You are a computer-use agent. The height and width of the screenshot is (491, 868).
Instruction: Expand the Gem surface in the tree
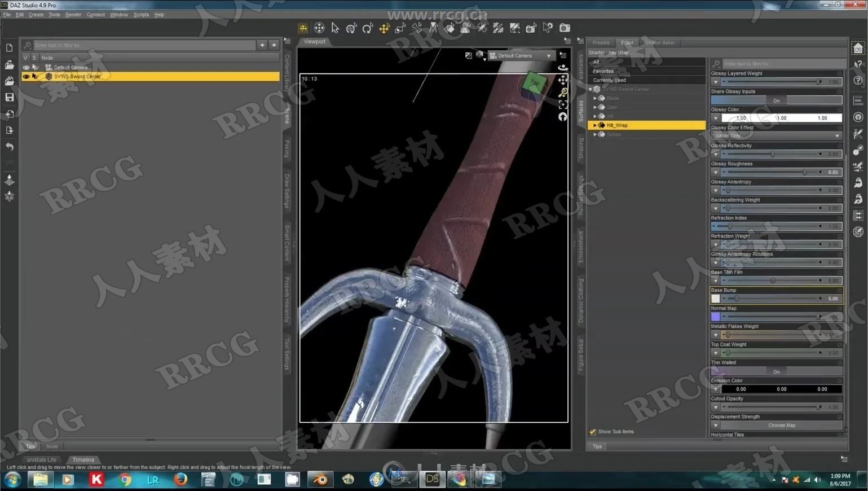(595, 107)
